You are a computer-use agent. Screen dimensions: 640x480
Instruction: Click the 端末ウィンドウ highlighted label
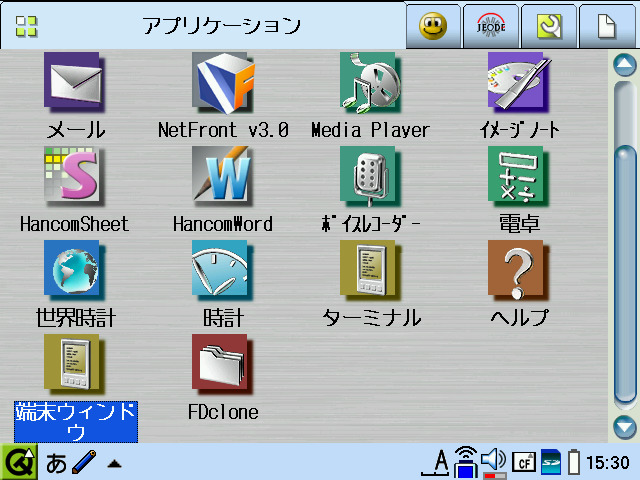76,422
